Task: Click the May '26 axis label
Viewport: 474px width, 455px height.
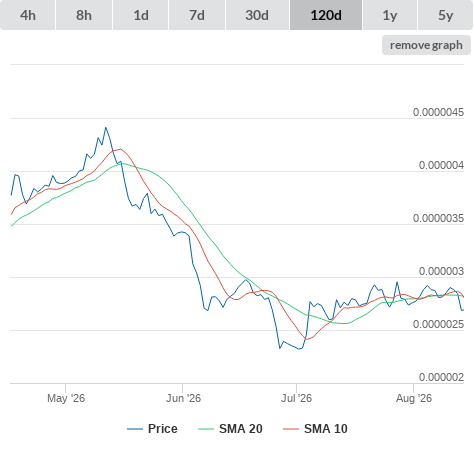Action: coord(66,398)
